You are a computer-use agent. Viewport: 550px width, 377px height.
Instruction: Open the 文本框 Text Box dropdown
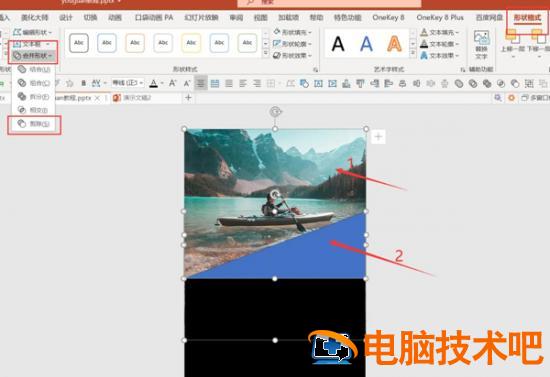click(32, 44)
